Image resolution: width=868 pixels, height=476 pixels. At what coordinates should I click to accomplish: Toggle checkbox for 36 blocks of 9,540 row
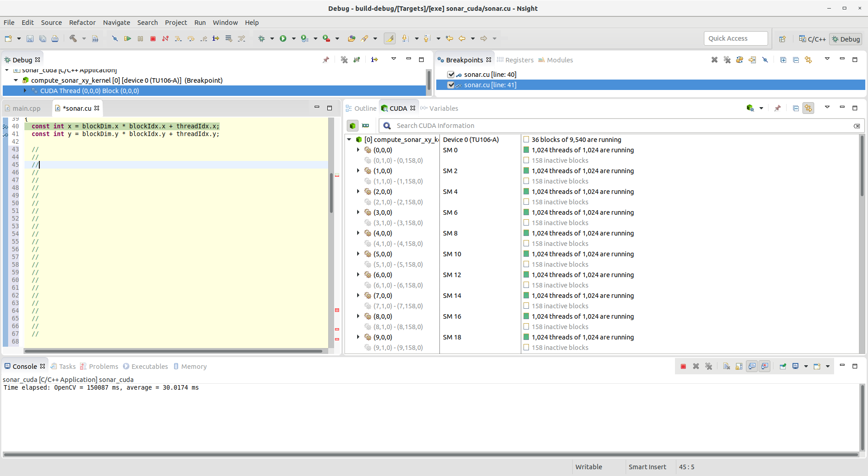click(x=526, y=140)
